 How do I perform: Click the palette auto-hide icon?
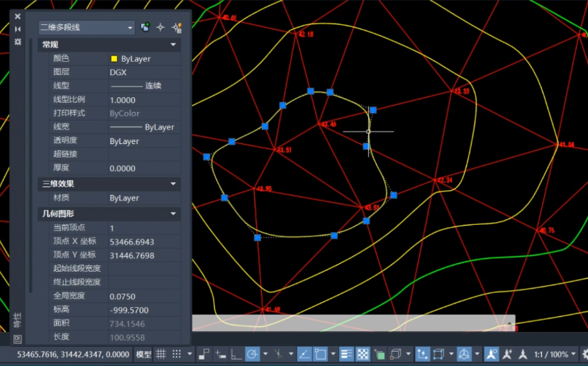(x=18, y=29)
